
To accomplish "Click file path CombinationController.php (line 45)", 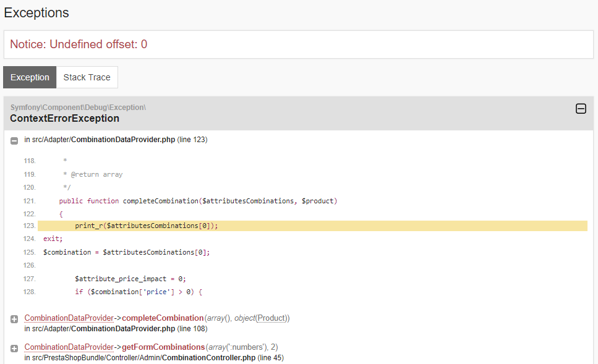I will point(154,358).
